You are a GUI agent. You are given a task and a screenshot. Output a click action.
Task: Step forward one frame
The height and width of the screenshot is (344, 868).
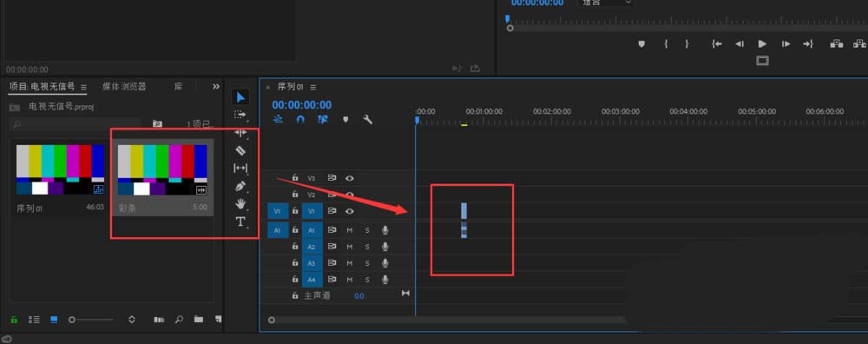[786, 43]
